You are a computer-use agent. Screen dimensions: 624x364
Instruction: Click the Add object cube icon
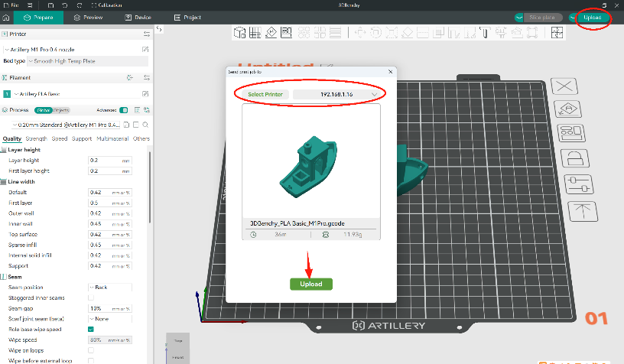pyautogui.click(x=239, y=33)
